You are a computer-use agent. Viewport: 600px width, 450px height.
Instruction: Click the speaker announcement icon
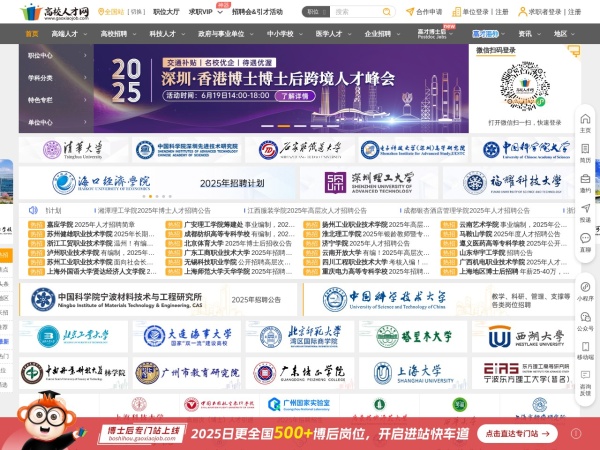pos(33,210)
